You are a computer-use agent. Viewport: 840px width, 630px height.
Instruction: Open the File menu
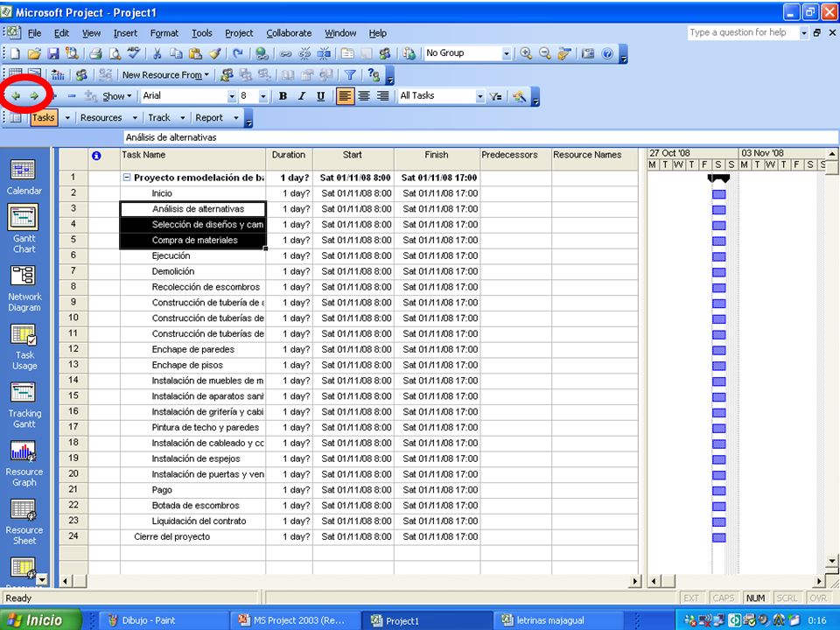34,33
